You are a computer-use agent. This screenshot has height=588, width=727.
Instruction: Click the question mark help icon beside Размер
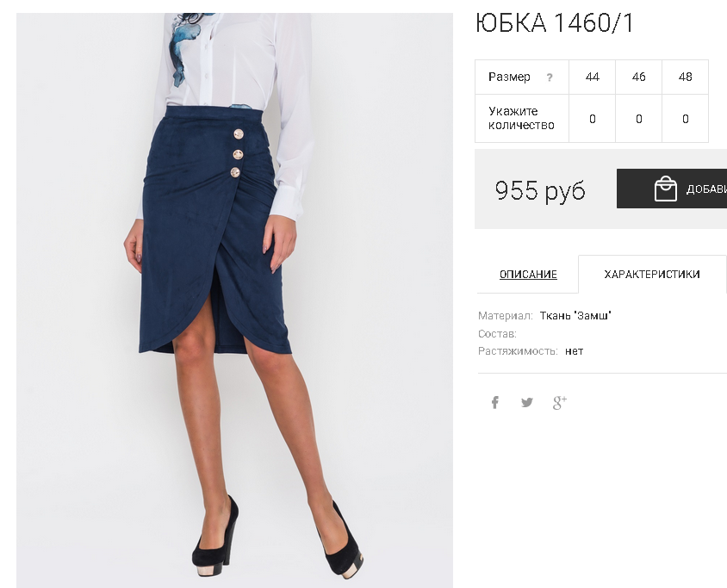550,77
